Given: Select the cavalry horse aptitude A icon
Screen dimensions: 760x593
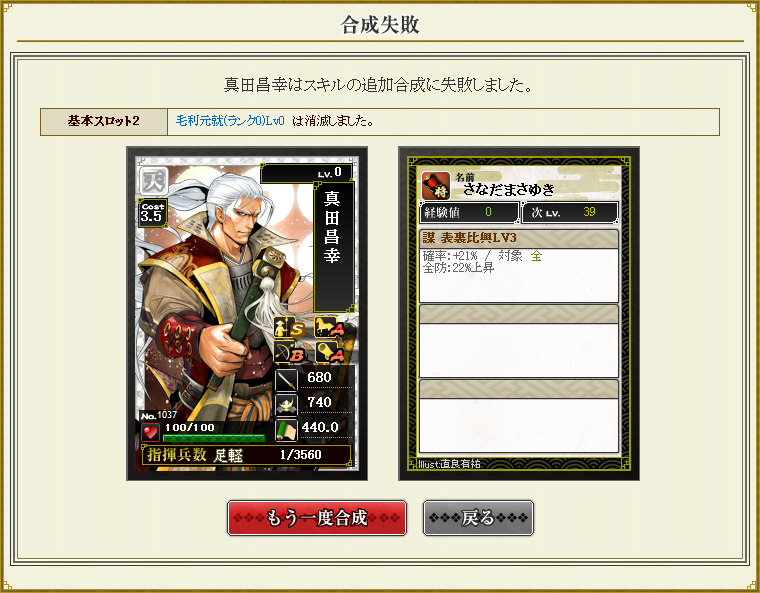Looking at the screenshot, I should 330,327.
